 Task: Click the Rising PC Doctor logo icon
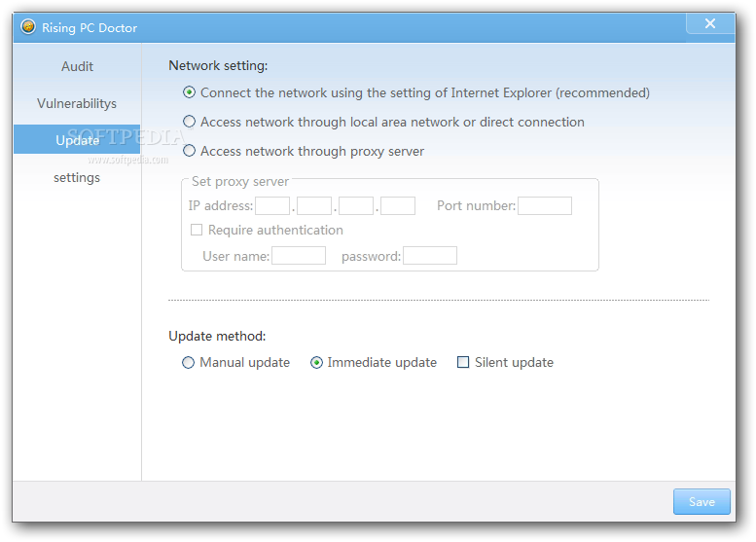click(x=28, y=26)
